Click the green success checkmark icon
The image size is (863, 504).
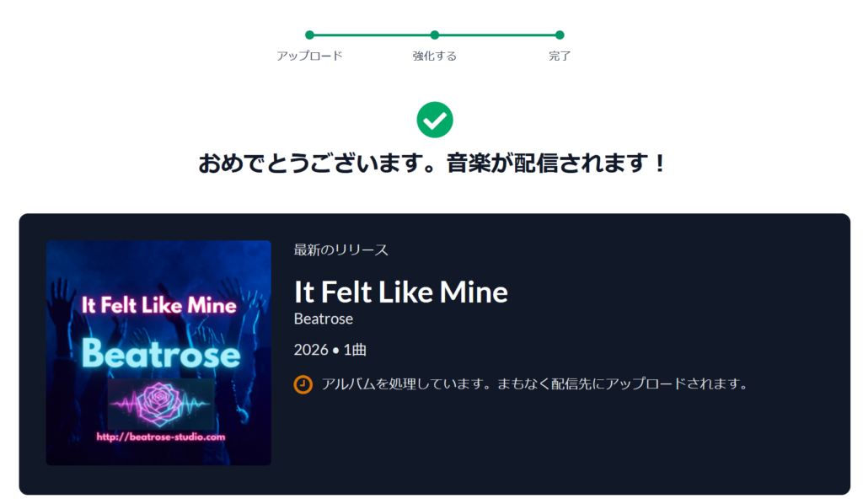[435, 120]
